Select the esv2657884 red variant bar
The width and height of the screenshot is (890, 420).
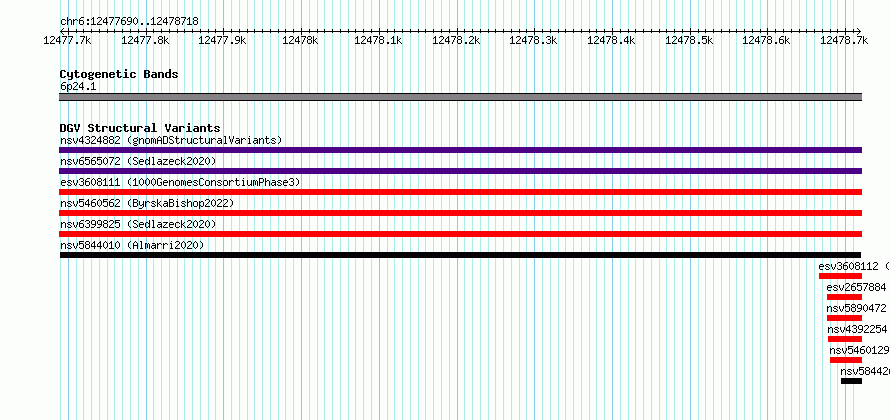tap(844, 297)
